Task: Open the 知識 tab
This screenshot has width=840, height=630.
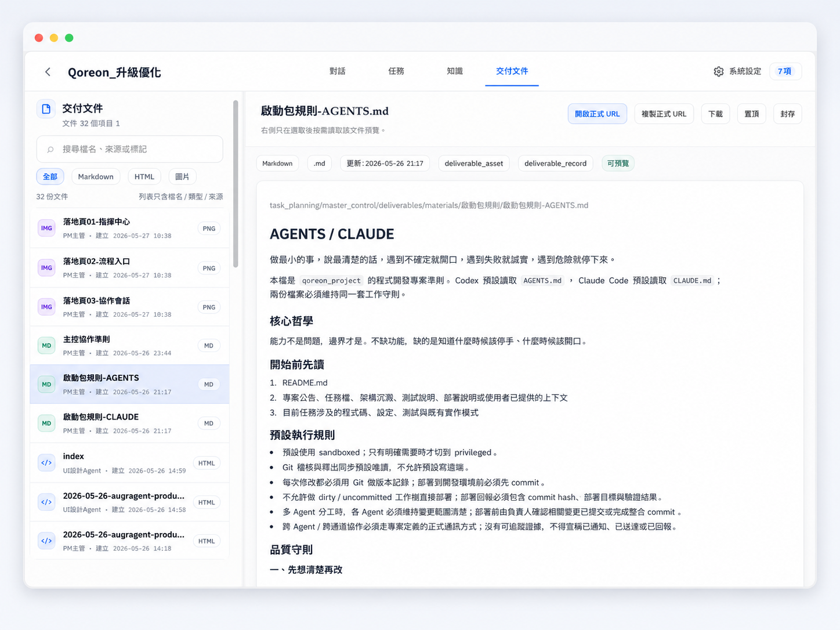Action: point(455,71)
